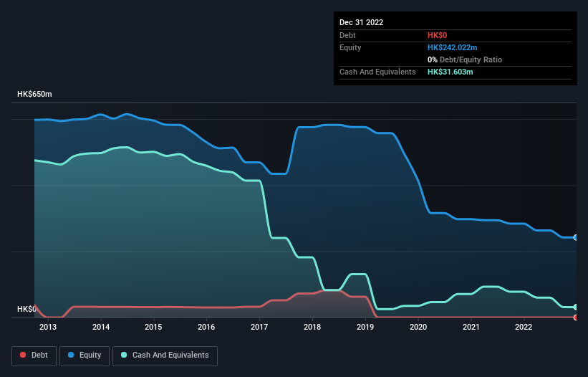
Task: Click the red Debt legend dot
Action: 23,355
